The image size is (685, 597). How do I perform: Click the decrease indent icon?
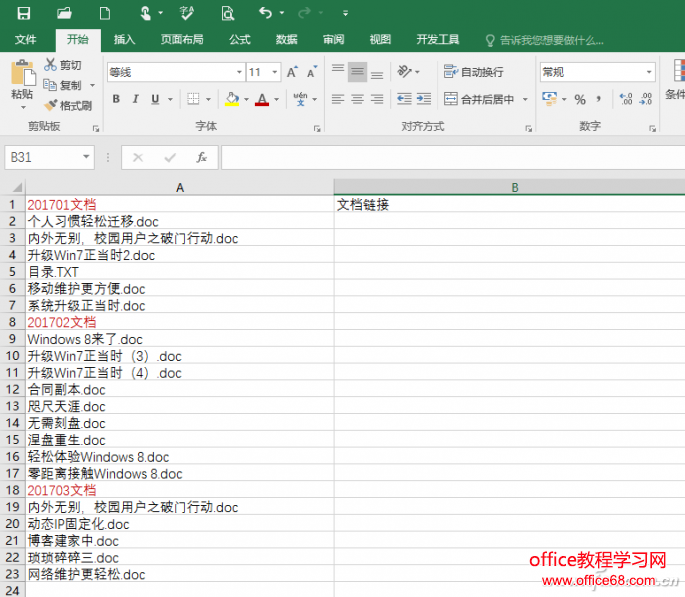click(x=404, y=99)
